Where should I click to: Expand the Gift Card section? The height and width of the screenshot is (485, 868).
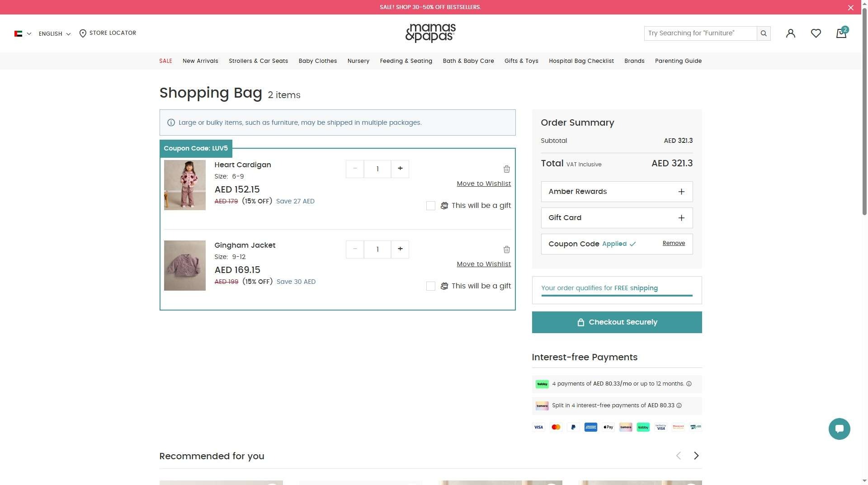[x=617, y=218]
